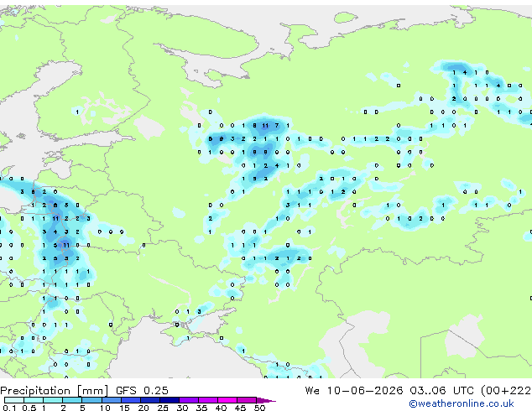
Task: Click the '30' legend scale label
Action: point(182,408)
